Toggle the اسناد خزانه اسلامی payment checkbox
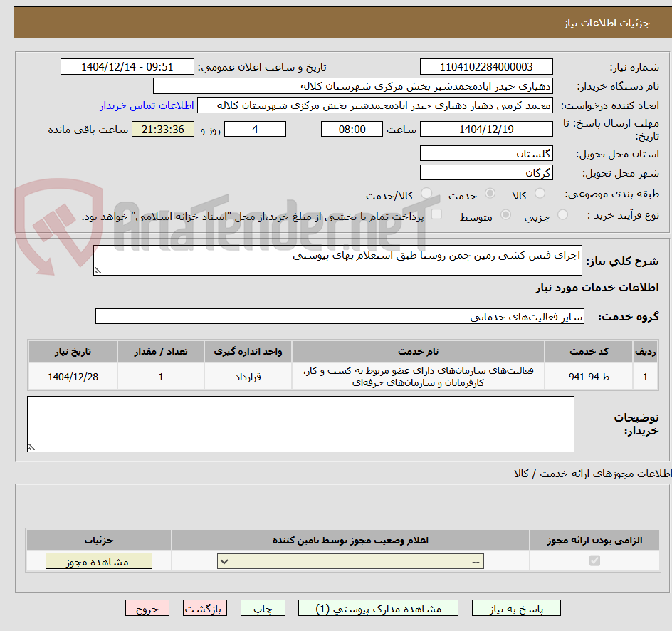The height and width of the screenshot is (631, 672). [x=436, y=214]
